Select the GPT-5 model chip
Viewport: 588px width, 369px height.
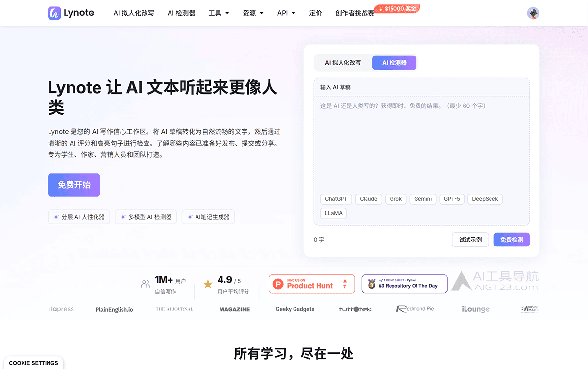[x=452, y=199]
